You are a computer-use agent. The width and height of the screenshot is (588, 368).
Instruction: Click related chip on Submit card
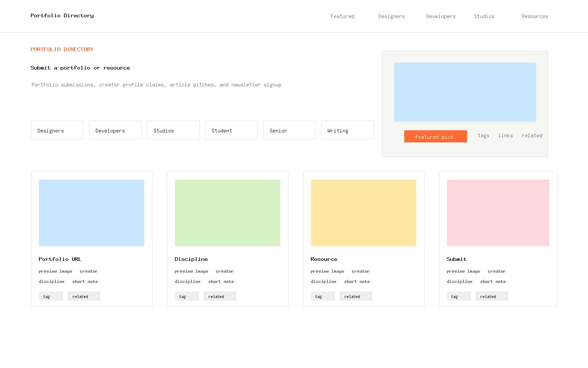pyautogui.click(x=492, y=296)
